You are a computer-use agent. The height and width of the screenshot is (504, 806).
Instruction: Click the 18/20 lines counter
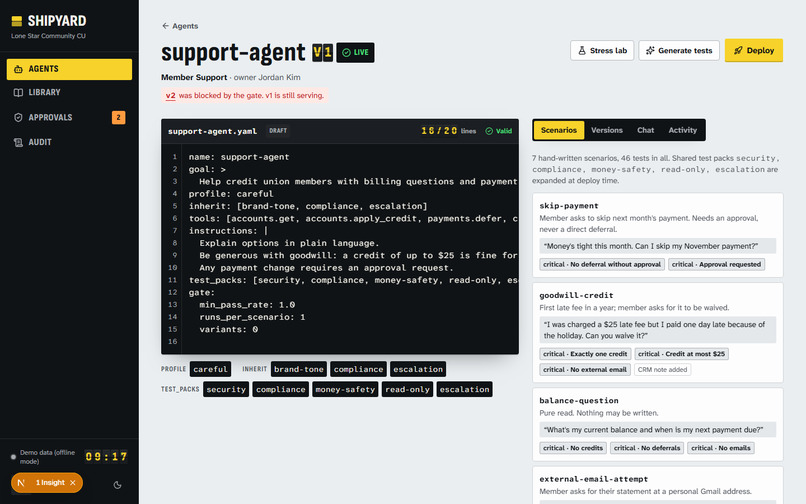click(x=448, y=131)
